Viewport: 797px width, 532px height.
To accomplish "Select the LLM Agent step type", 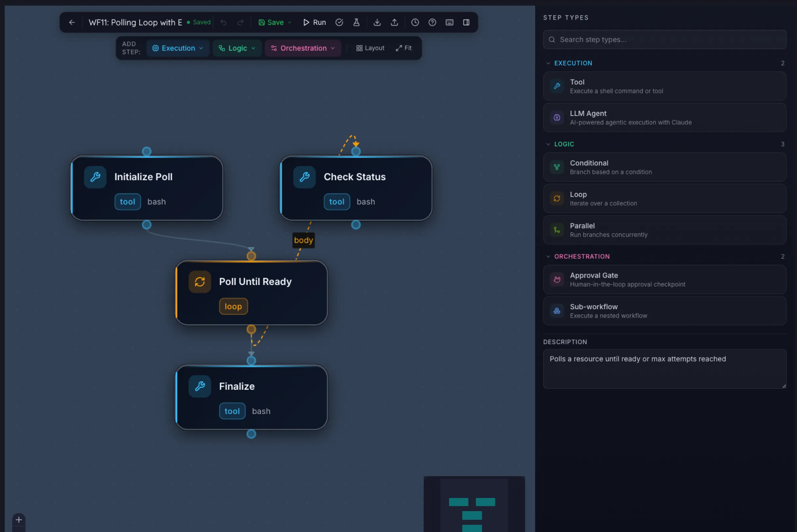I will pyautogui.click(x=664, y=117).
